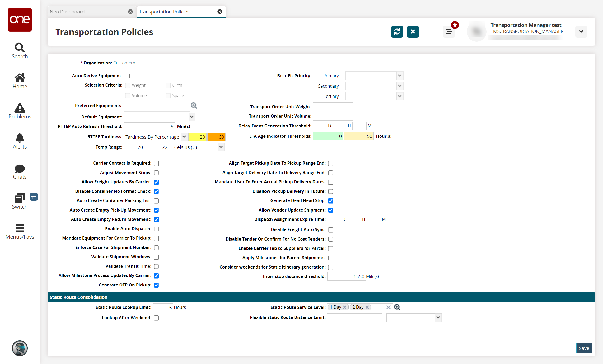The width and height of the screenshot is (603, 364).
Task: Uncheck Generate OTP On Pickup
Action: pyautogui.click(x=156, y=285)
